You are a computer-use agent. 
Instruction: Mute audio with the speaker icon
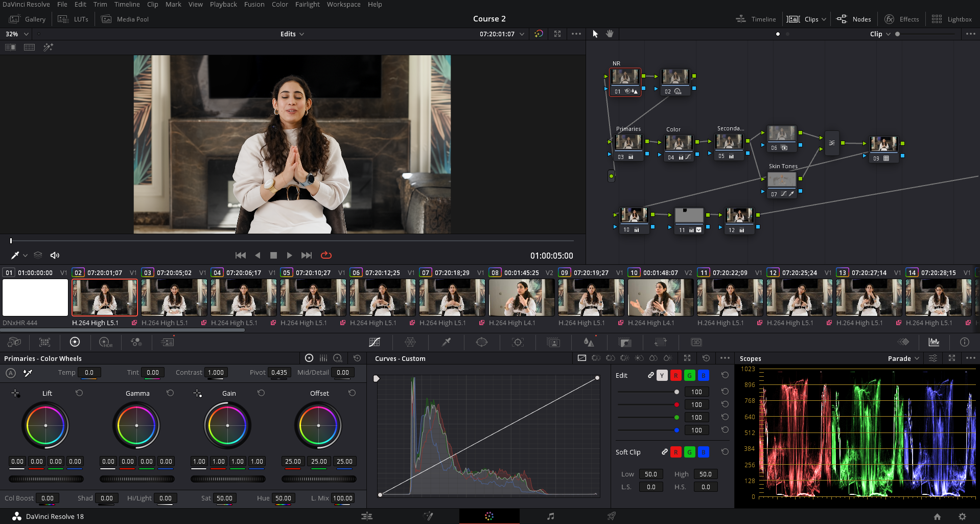[55, 255]
